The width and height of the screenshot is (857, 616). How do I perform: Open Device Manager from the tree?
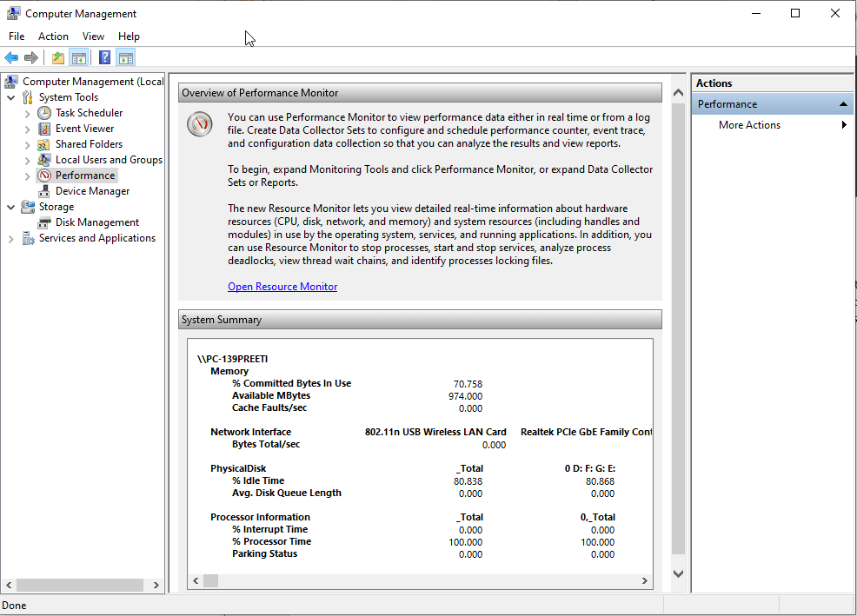(92, 191)
